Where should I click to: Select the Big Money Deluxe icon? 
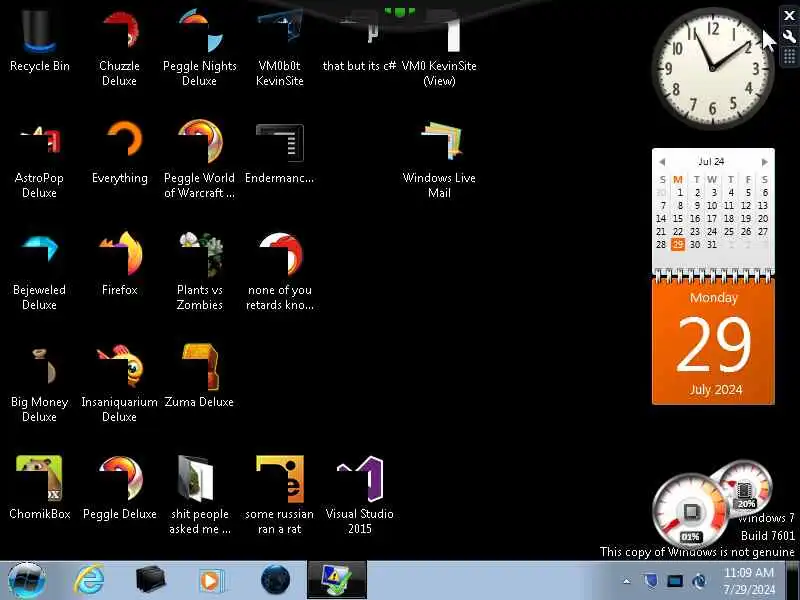[39, 384]
